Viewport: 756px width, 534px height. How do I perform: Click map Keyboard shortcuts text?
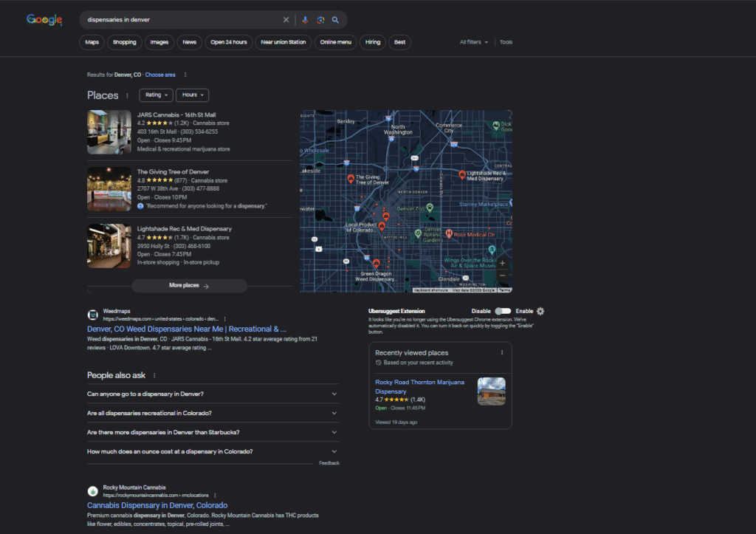click(x=431, y=290)
